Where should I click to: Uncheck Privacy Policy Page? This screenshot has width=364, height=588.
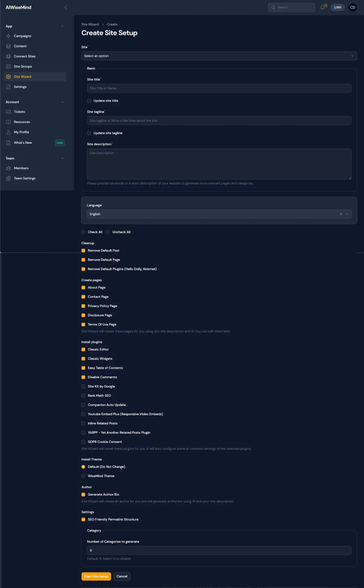[x=83, y=306]
